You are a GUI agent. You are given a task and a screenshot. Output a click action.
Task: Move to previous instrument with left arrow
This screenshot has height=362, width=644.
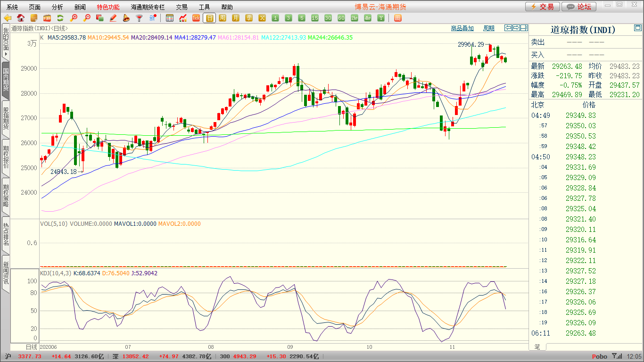(x=508, y=28)
